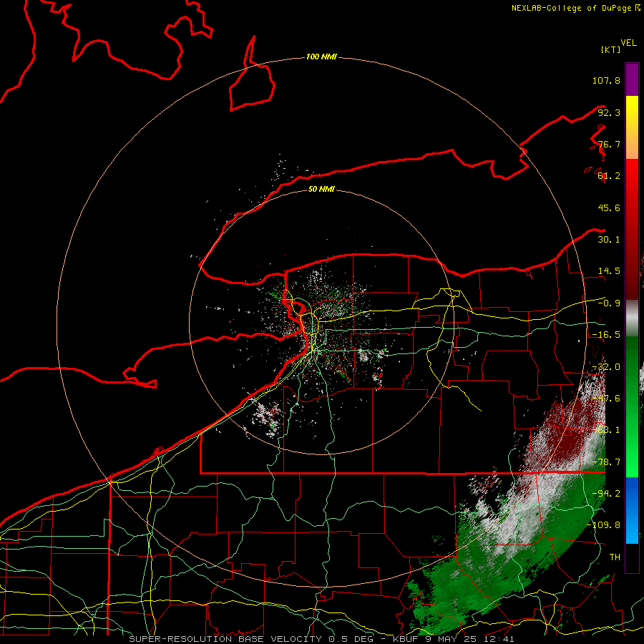
Task: Click the gray segment of the color bar
Action: pos(632,318)
